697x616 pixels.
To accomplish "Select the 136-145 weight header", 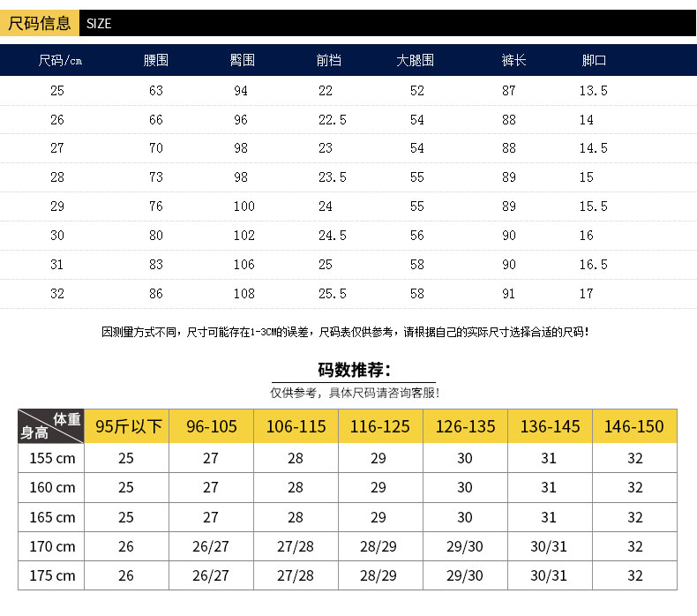I will click(x=550, y=426).
